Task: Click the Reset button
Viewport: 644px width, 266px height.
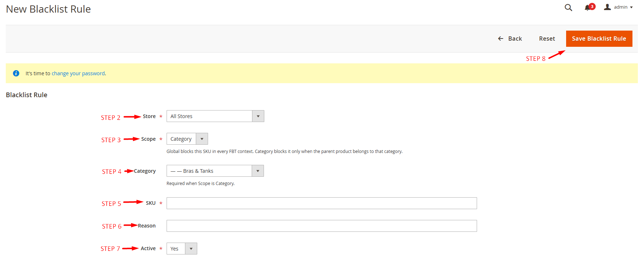Action: 547,39
